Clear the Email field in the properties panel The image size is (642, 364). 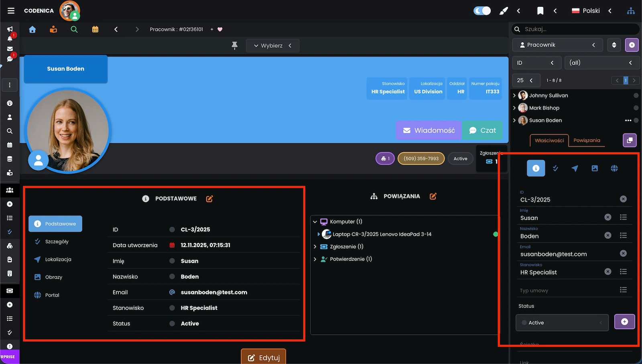pos(623,253)
